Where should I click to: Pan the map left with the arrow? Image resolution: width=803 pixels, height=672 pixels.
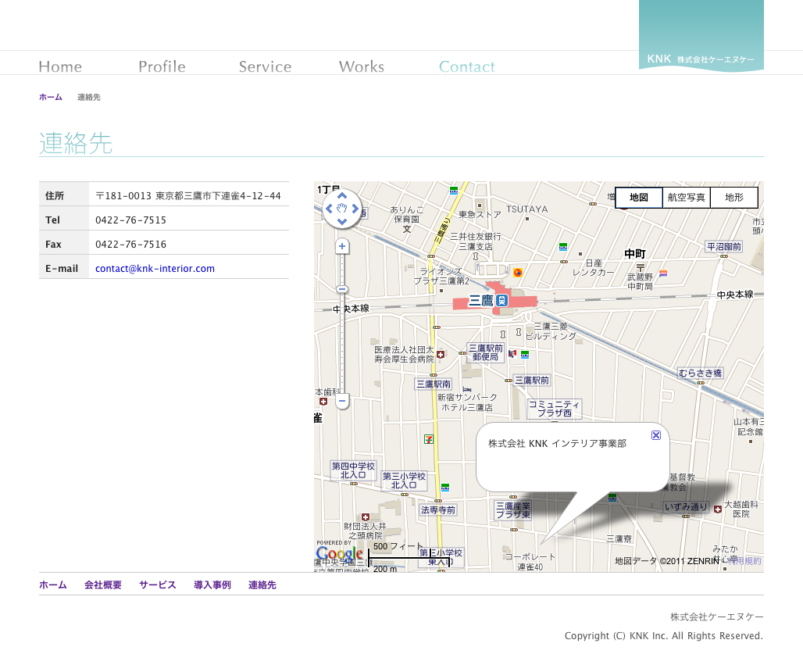(328, 209)
